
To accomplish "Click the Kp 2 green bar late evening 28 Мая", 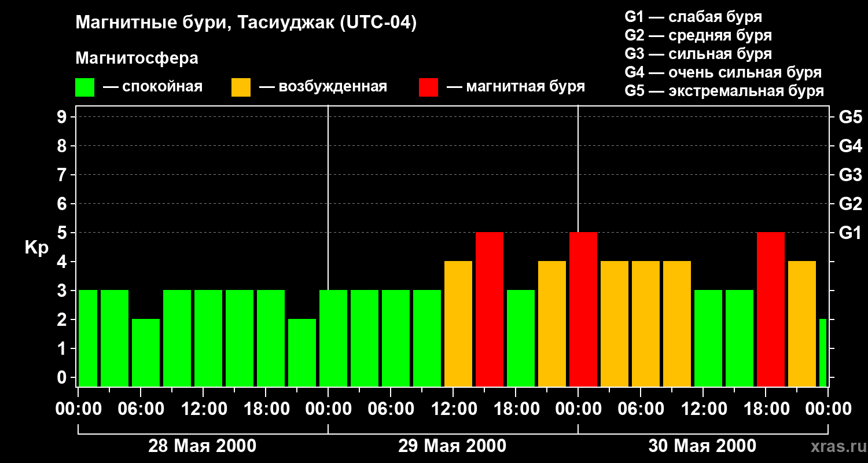I will tap(302, 352).
